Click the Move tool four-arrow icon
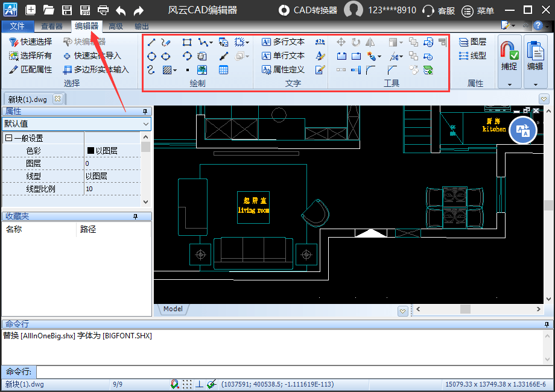The width and height of the screenshot is (555, 392). coord(341,42)
